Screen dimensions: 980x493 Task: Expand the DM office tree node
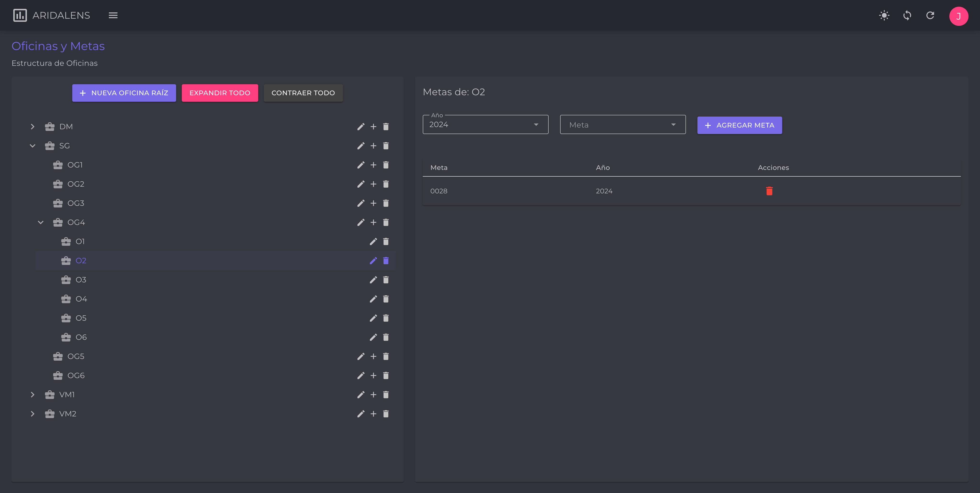[32, 127]
